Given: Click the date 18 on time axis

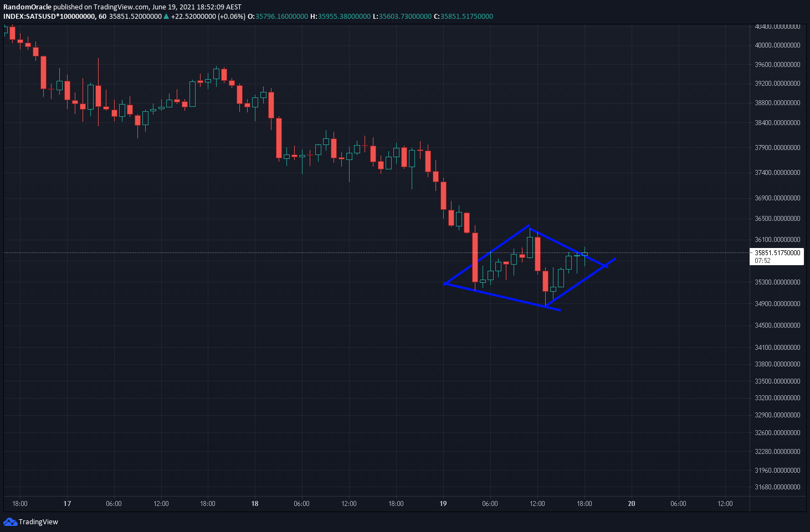Looking at the screenshot, I should click(x=255, y=504).
